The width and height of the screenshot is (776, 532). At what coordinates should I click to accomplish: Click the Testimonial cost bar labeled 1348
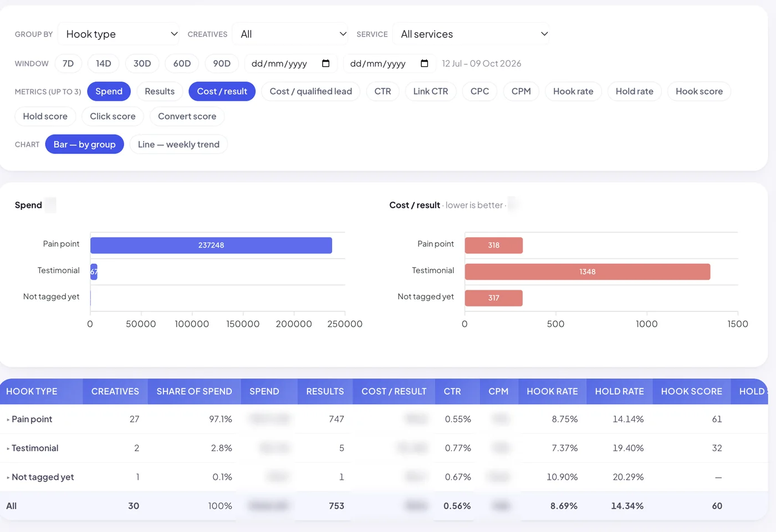588,272
